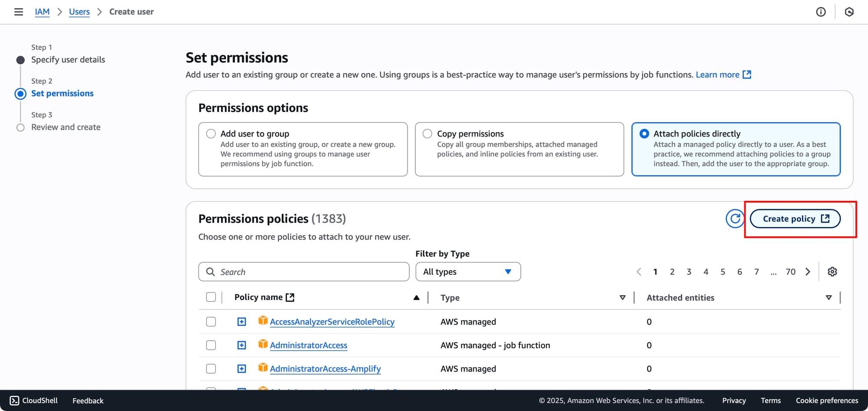Navigate to Users breadcrumb
The image size is (868, 411).
coord(79,12)
